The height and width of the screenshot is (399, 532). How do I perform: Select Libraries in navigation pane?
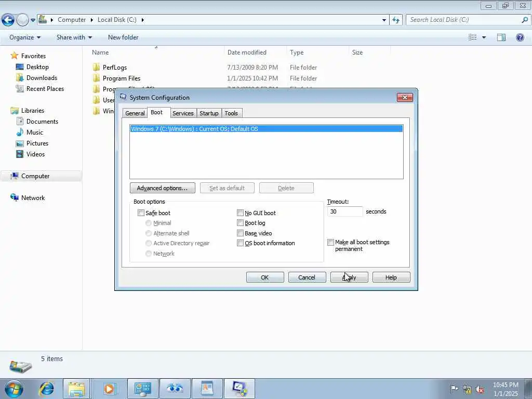[x=33, y=111]
